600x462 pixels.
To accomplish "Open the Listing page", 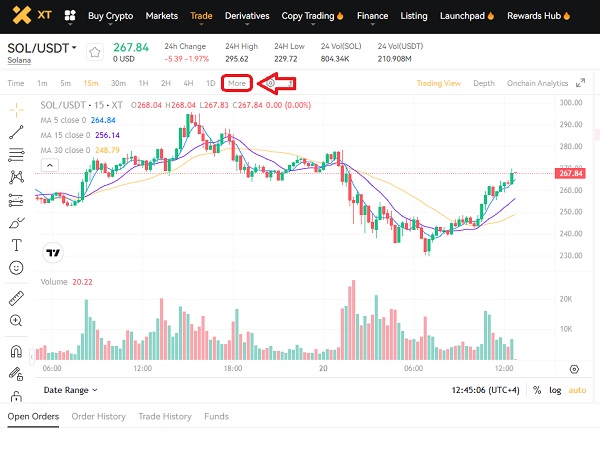I will 414,16.
